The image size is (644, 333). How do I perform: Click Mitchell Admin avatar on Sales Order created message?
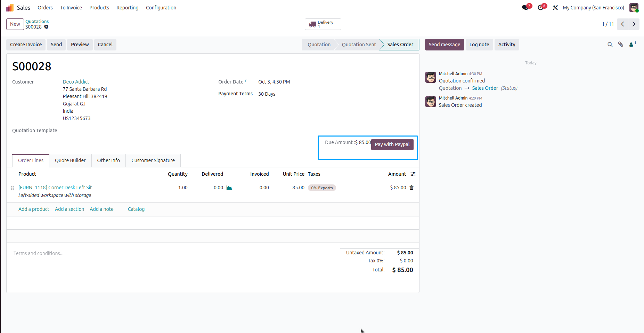click(431, 102)
